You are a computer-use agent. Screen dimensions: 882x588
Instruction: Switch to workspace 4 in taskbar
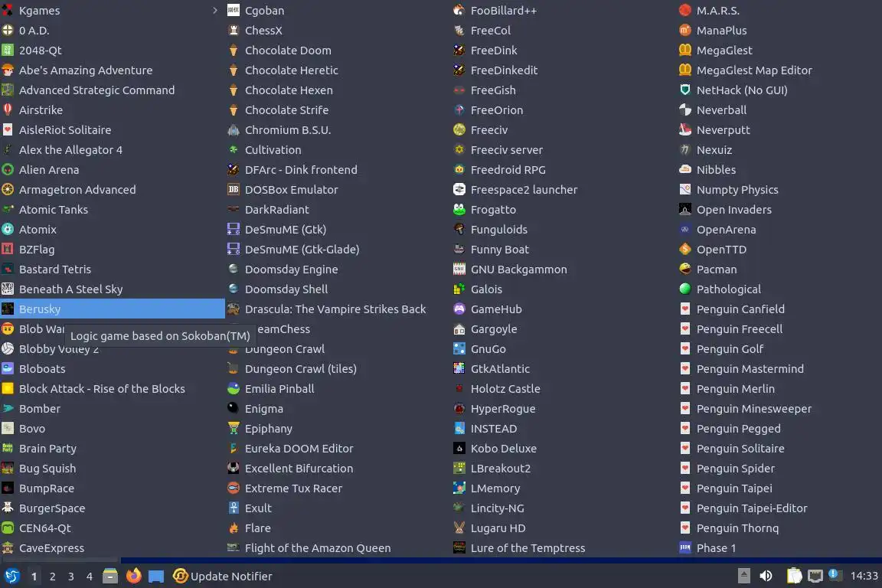point(90,577)
